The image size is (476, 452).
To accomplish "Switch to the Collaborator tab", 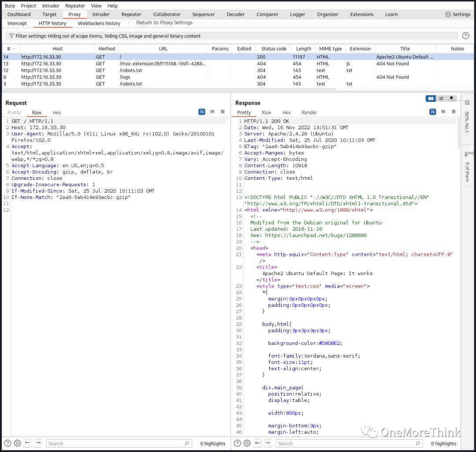I will [x=167, y=14].
